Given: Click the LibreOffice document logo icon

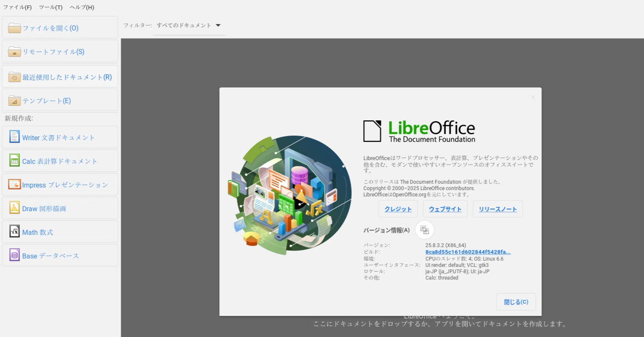Looking at the screenshot, I should (372, 131).
